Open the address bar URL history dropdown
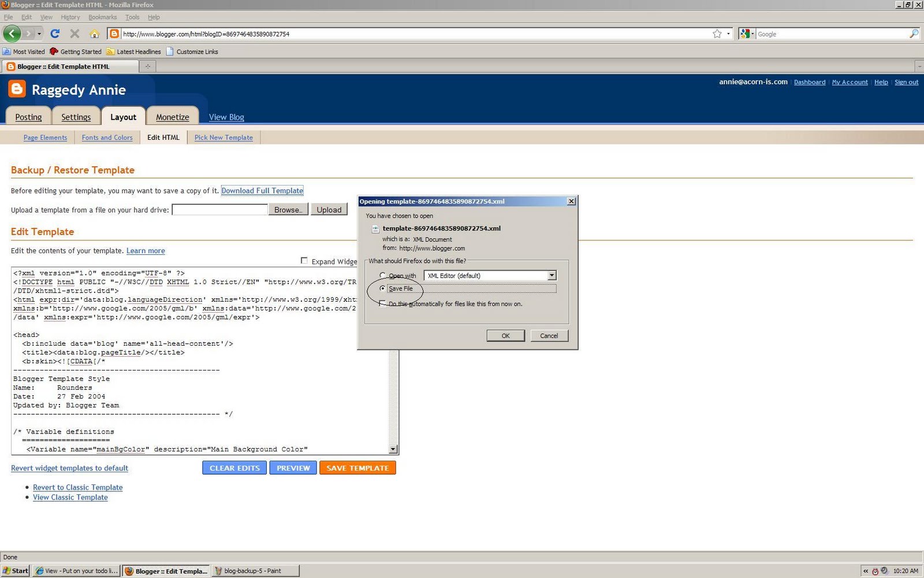924x578 pixels. tap(728, 34)
